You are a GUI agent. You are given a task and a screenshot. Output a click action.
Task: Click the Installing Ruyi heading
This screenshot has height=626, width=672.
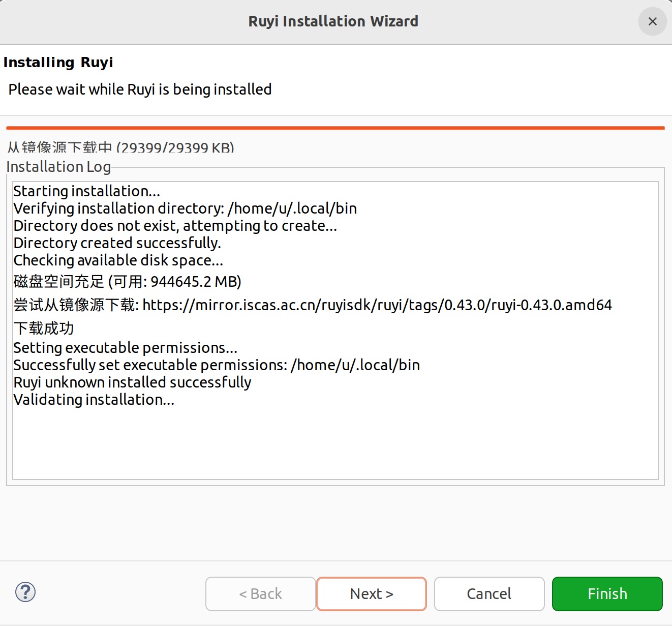tap(58, 62)
